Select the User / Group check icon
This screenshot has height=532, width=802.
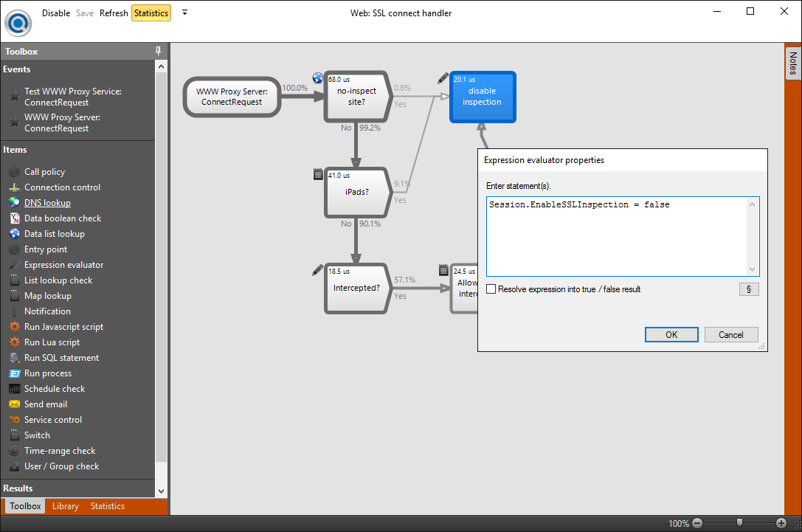pos(14,466)
